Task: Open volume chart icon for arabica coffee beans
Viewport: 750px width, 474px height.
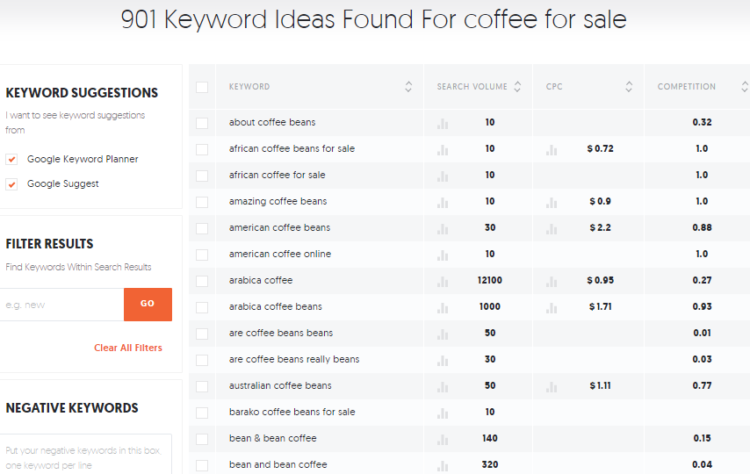Action: (443, 307)
